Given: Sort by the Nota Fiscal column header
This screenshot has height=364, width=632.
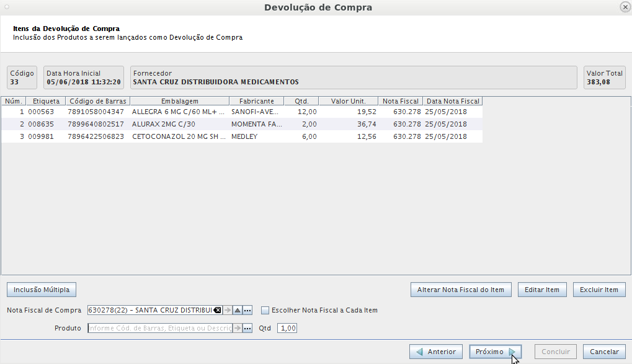Looking at the screenshot, I should click(x=401, y=101).
